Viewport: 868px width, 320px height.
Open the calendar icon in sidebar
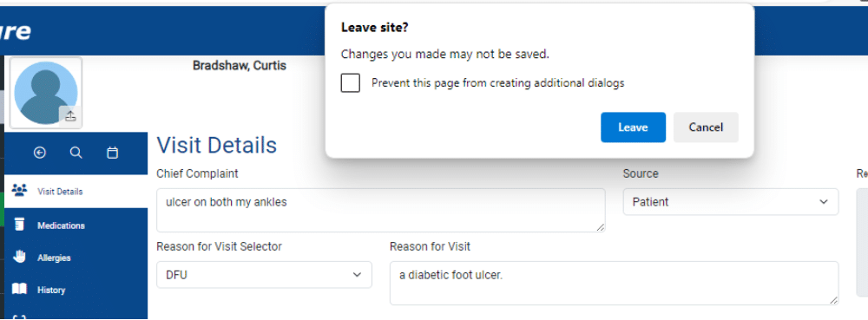pyautogui.click(x=112, y=153)
